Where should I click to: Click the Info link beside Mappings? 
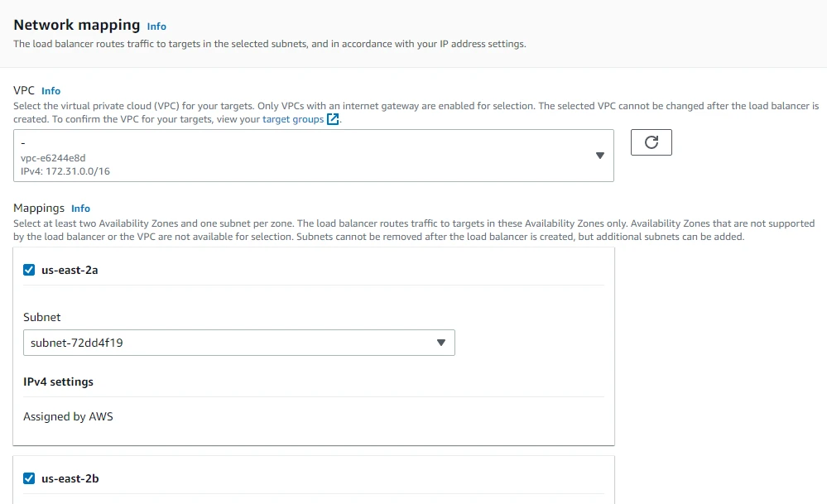pyautogui.click(x=80, y=208)
